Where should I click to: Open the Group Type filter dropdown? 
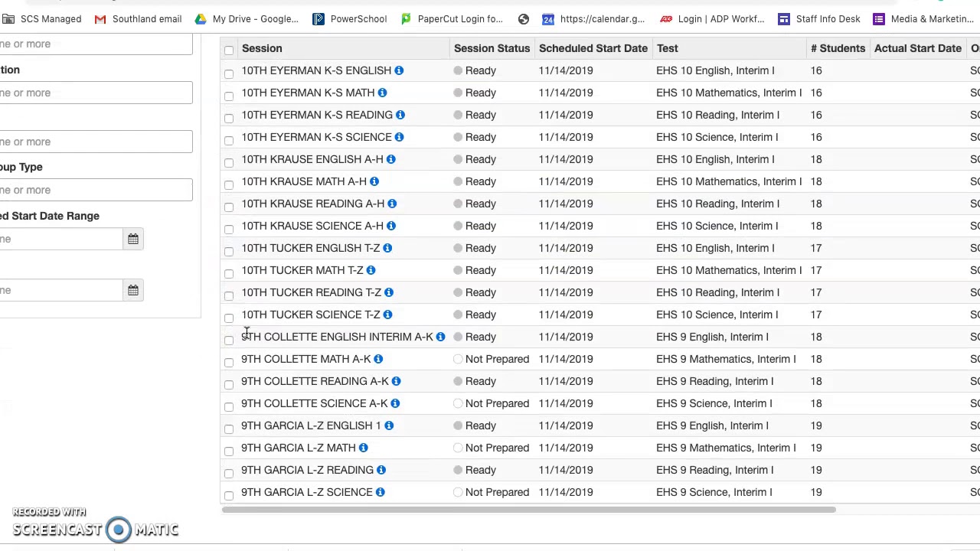click(x=96, y=190)
